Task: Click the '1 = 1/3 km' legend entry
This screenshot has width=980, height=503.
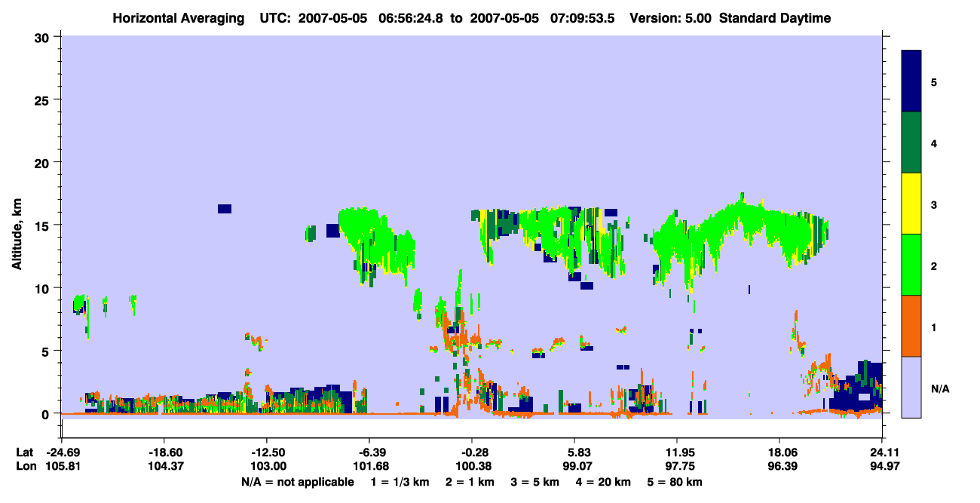Action: (400, 482)
